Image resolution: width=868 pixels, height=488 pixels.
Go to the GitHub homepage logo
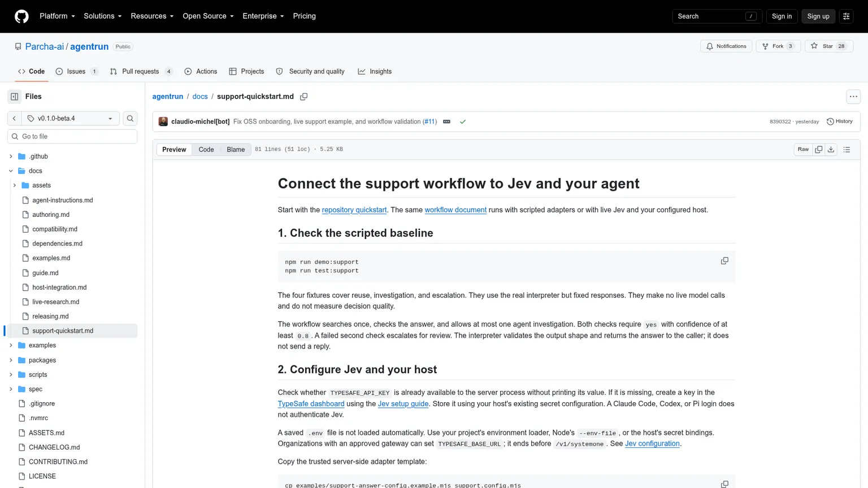(x=21, y=16)
